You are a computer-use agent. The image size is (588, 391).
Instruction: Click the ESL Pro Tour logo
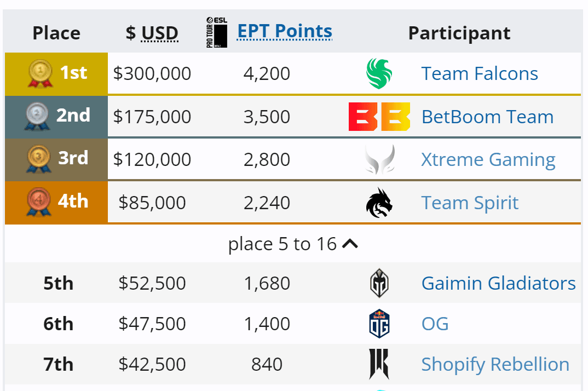217,32
